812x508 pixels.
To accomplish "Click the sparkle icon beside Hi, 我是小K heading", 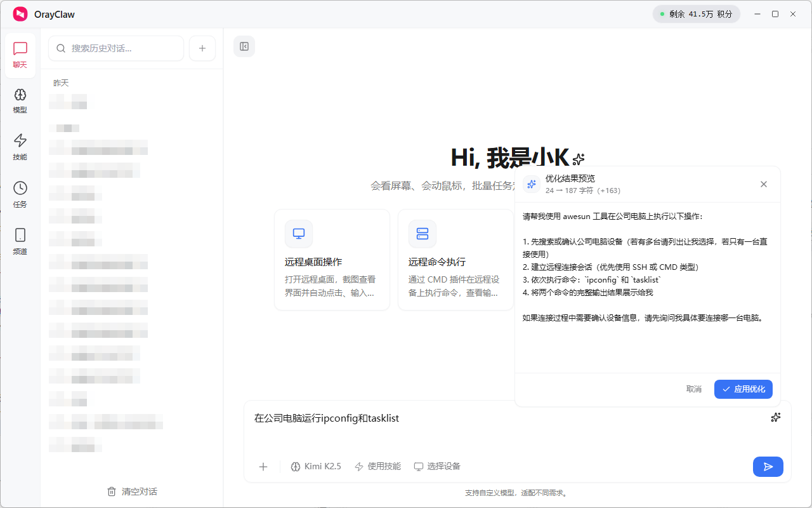I will 578,159.
